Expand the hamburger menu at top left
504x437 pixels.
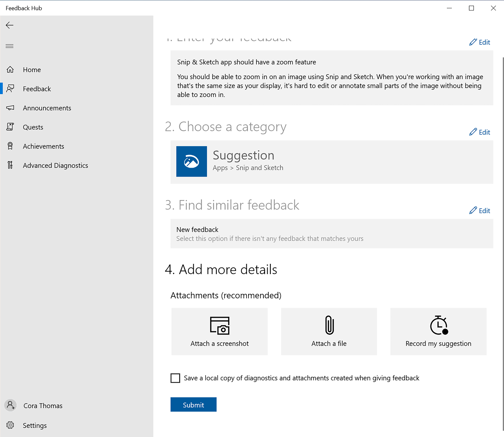(x=10, y=46)
